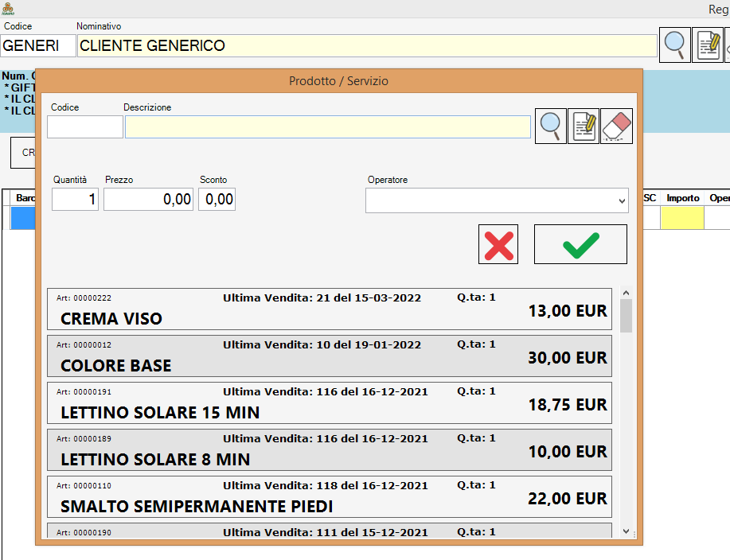Pick LETTINO SOLARE 15 MIN item
Viewport: 730px width, 560px height.
330,403
